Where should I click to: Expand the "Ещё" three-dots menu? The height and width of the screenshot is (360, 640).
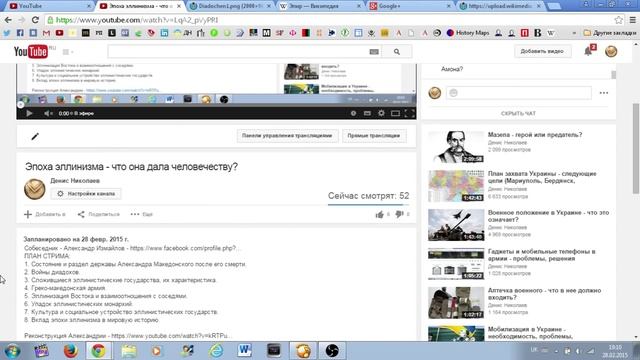(x=141, y=214)
